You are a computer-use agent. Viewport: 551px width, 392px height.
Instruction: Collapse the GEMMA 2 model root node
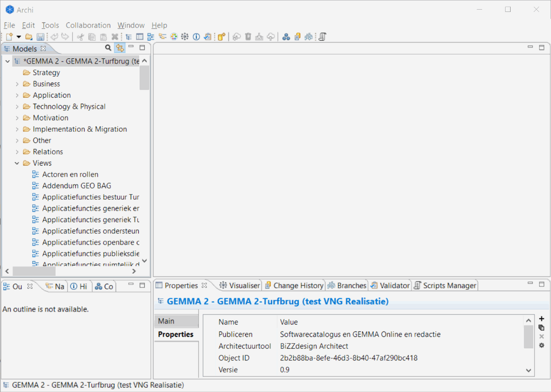(x=7, y=61)
